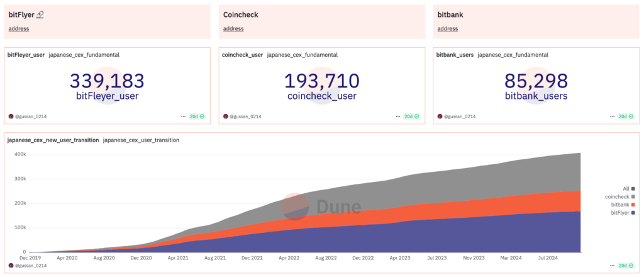Open the address link under bitFlyer

coord(18,28)
